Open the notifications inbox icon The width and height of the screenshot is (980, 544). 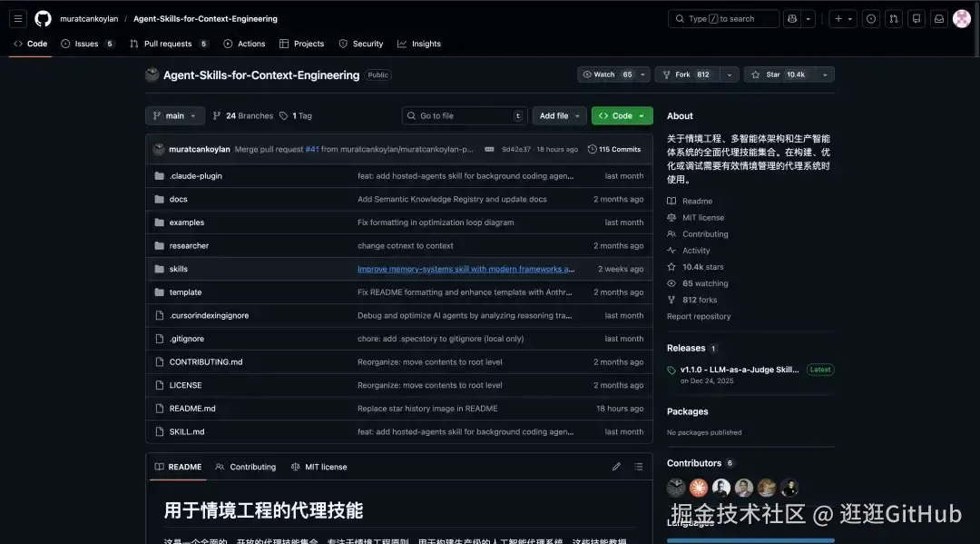(x=939, y=19)
